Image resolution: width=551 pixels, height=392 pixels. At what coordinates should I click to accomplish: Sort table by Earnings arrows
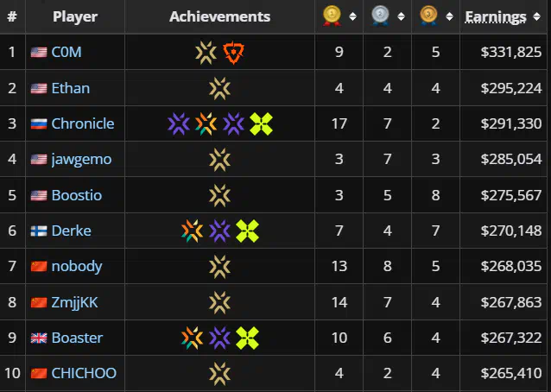pyautogui.click(x=536, y=16)
